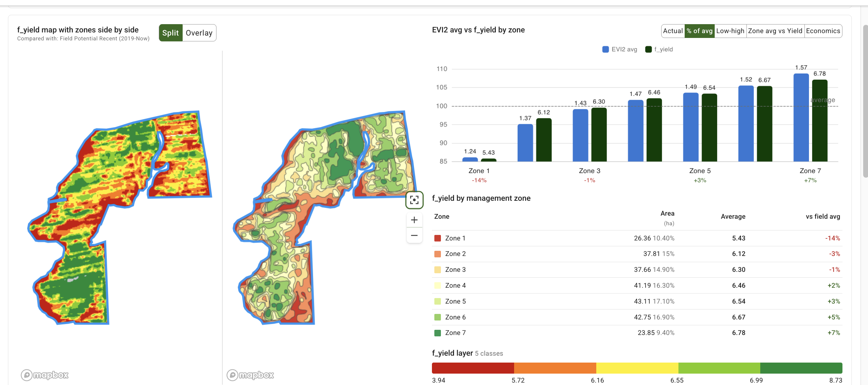The height and width of the screenshot is (385, 868).
Task: Click Zone 2 orange color swatch
Action: pos(437,254)
